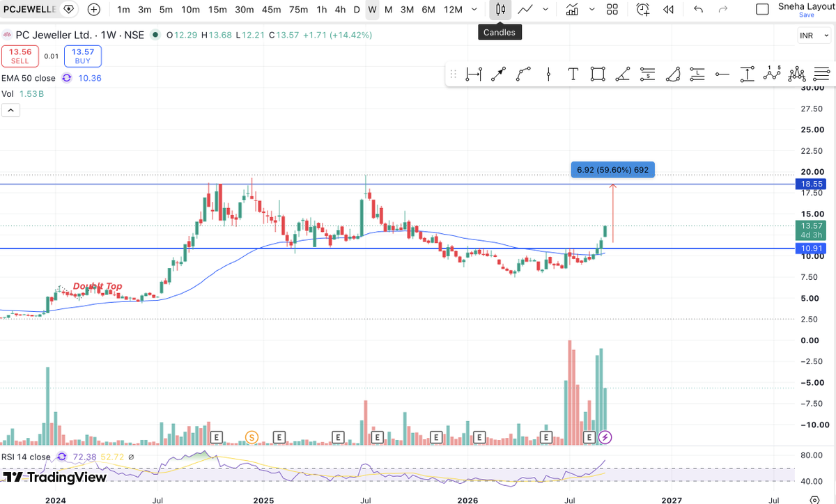Click the purple lightning event marker
Image resolution: width=836 pixels, height=504 pixels.
pyautogui.click(x=605, y=437)
